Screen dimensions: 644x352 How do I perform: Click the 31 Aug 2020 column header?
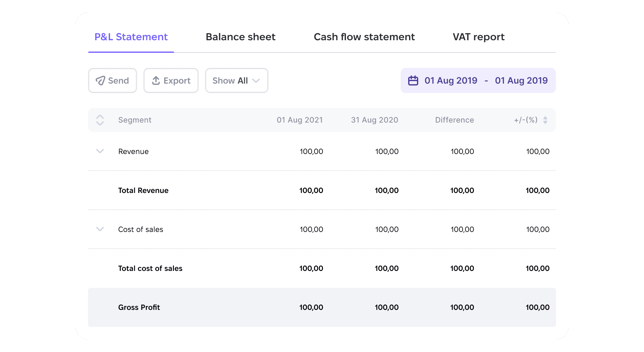click(x=375, y=120)
